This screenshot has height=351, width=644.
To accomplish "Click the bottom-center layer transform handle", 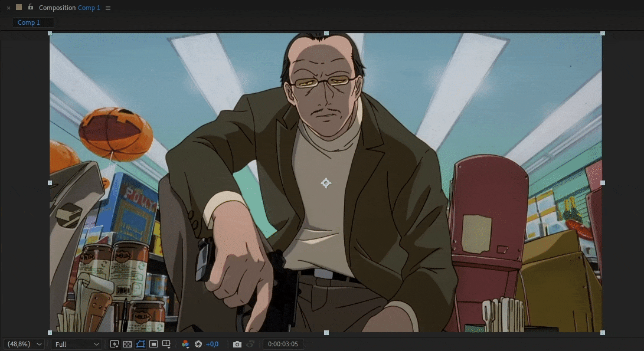I will point(326,333).
